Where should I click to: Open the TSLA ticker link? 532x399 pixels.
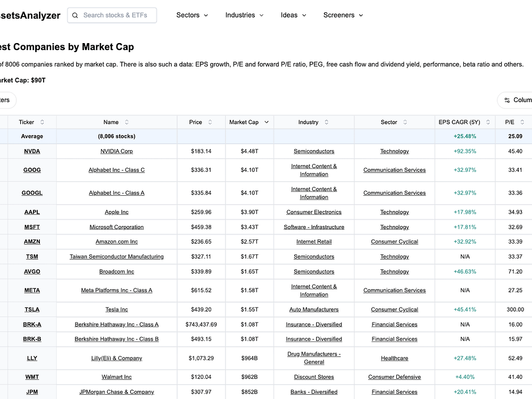pos(32,310)
